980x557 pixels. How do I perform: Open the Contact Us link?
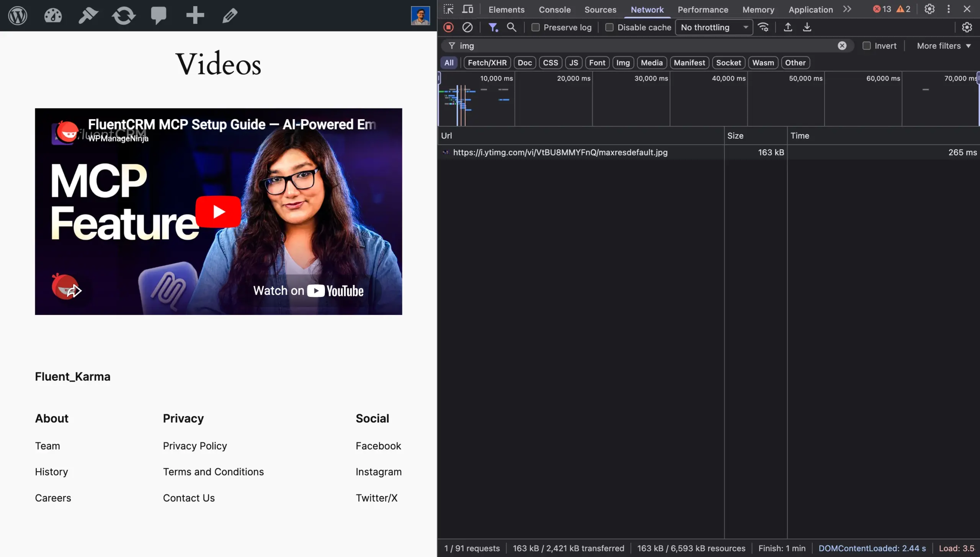(189, 498)
